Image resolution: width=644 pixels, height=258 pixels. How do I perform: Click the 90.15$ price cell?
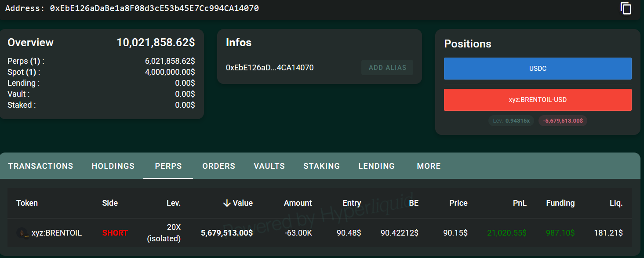pyautogui.click(x=455, y=233)
